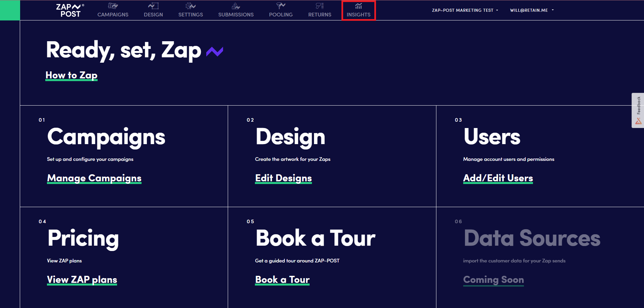644x308 pixels.
Task: Open the Design nav icon
Action: [153, 6]
